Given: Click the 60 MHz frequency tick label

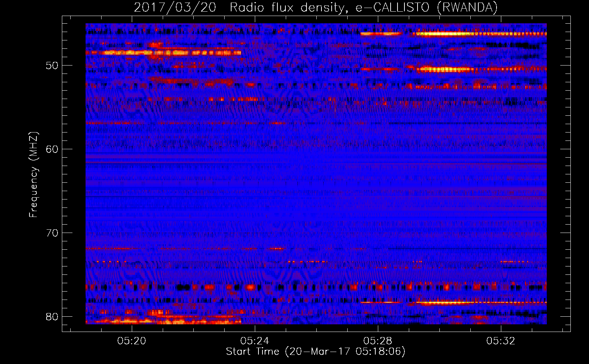Looking at the screenshot, I should tap(52, 149).
